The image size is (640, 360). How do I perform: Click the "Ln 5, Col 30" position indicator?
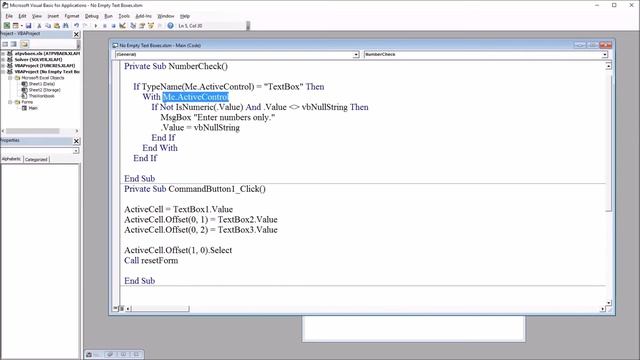(190, 26)
